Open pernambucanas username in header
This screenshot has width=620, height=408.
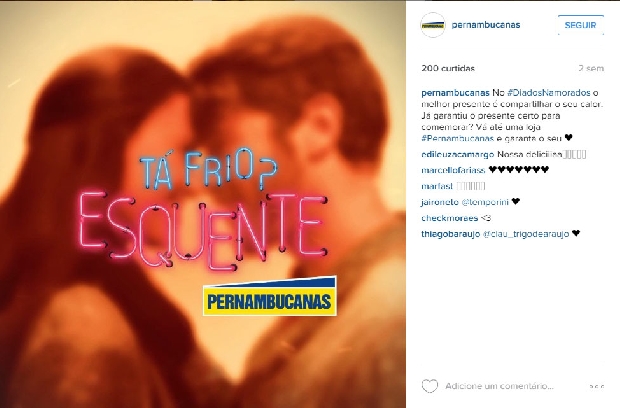tap(486, 25)
